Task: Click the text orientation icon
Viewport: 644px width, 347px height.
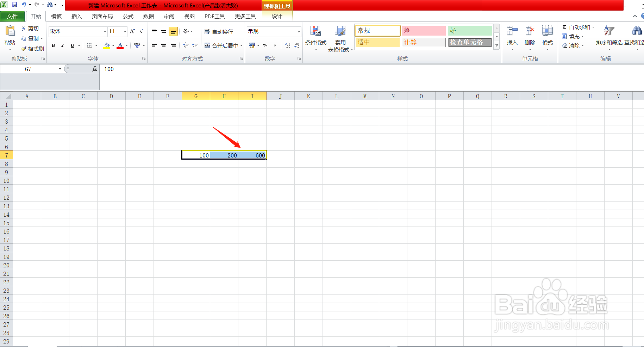Action: pos(186,31)
